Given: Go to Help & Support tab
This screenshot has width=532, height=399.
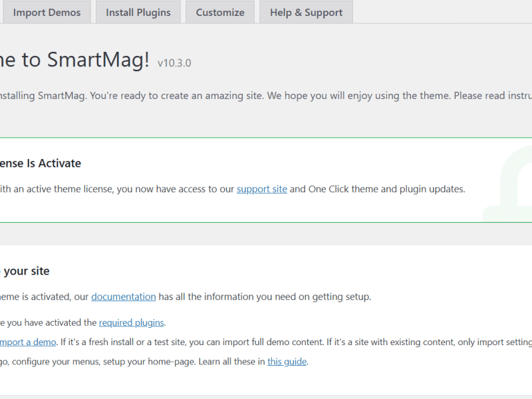Looking at the screenshot, I should (306, 12).
